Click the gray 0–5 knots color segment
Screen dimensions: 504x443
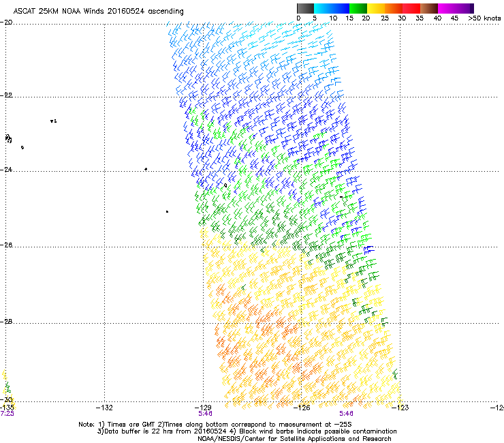tap(305, 8)
